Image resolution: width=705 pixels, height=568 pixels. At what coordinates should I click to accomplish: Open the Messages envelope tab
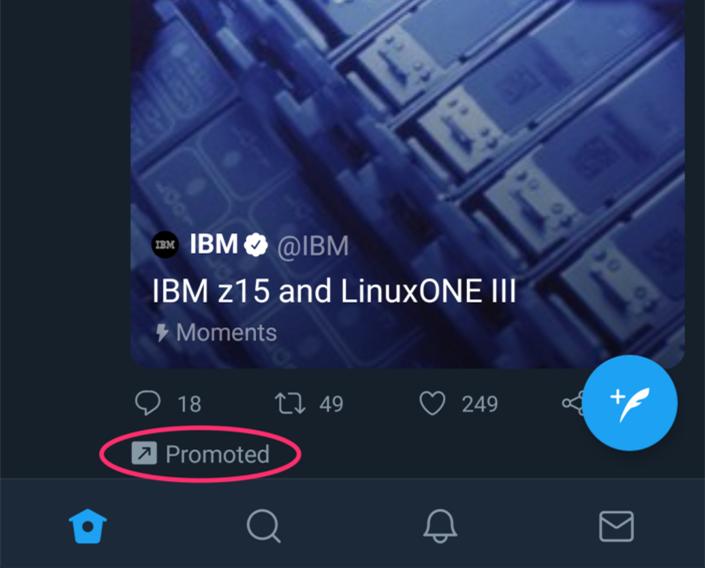pos(616,525)
